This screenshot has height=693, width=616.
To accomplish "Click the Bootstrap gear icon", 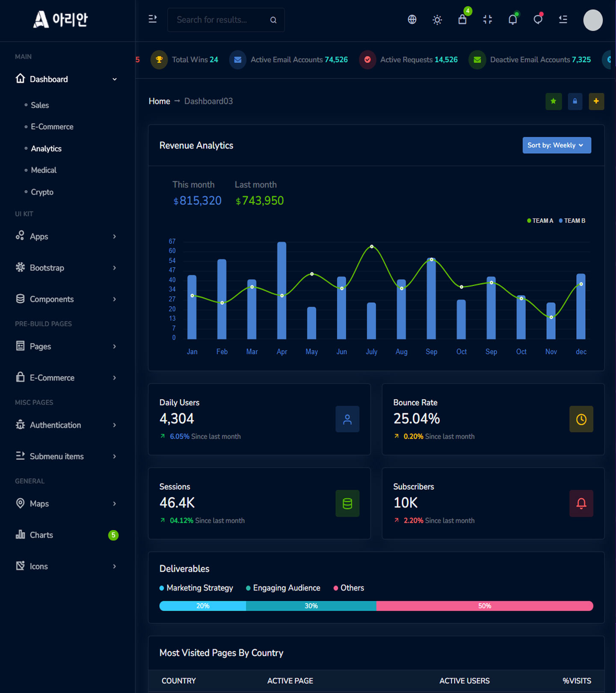I will 20,267.
